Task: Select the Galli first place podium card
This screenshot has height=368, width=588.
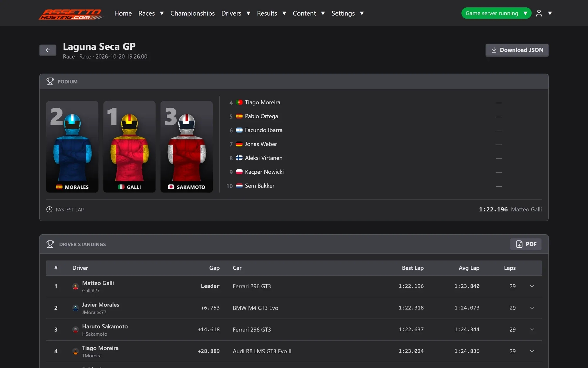Action: pos(129,147)
